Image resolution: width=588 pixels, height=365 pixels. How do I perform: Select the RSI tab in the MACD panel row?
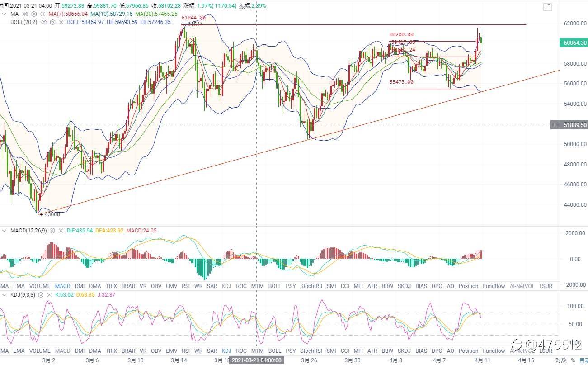coord(186,286)
